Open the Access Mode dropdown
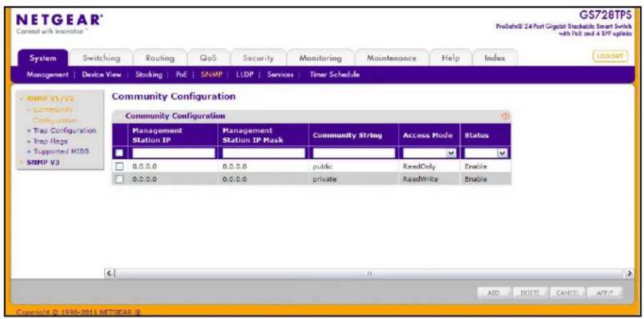The width and height of the screenshot is (644, 319). tap(428, 153)
